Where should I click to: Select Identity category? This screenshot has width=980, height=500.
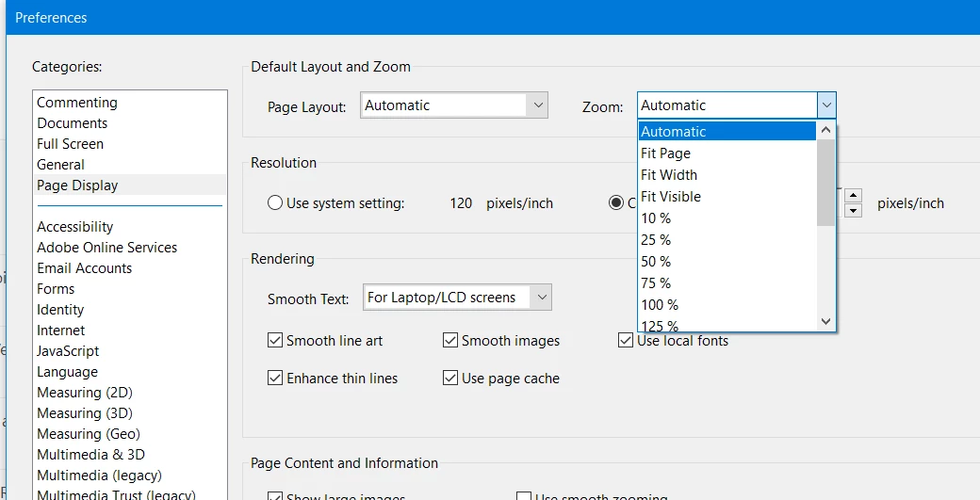point(60,309)
